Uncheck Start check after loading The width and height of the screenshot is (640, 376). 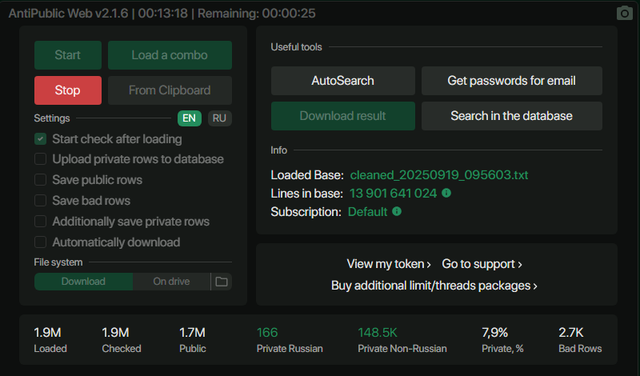coord(40,139)
